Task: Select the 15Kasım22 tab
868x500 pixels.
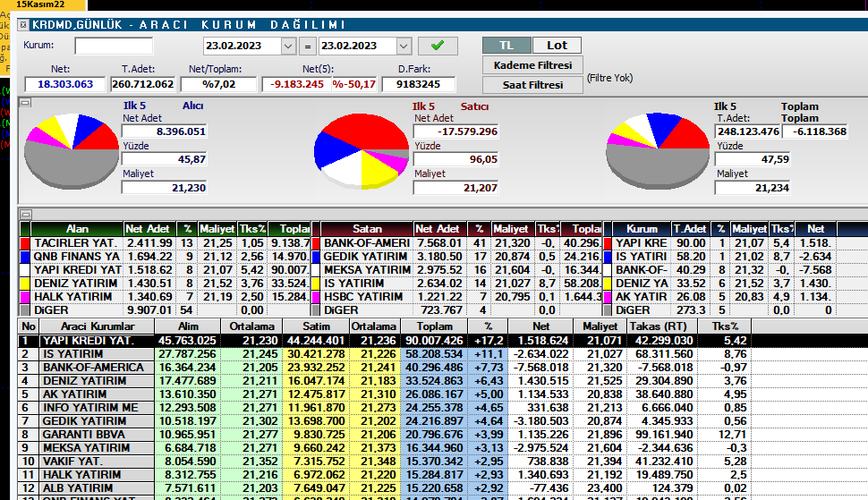Action: (43, 4)
